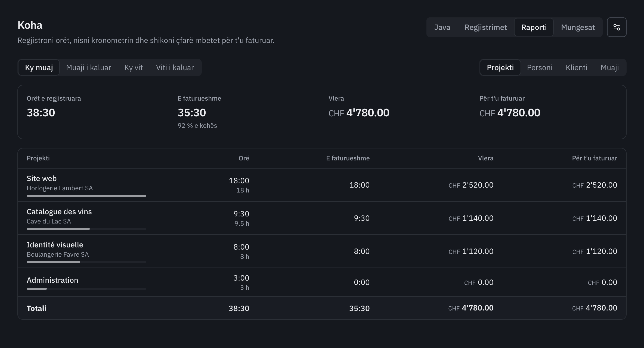The image size is (644, 348).
Task: Click the Site web value CHF 2'520.00
Action: [471, 185]
